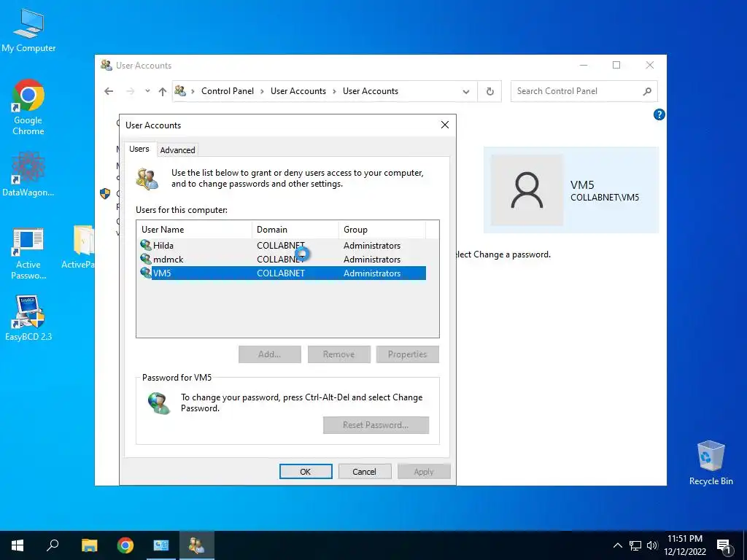Launch EasyBCD 2.3 desktop shortcut

(28, 318)
